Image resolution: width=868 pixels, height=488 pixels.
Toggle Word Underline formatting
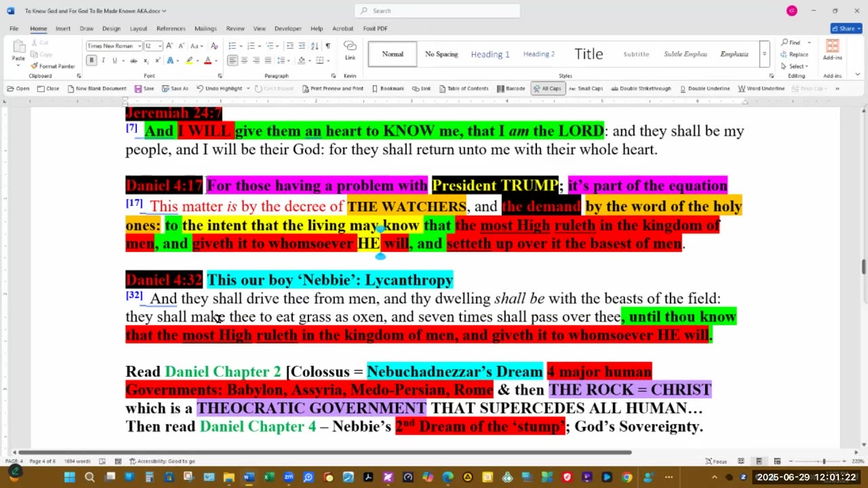762,89
